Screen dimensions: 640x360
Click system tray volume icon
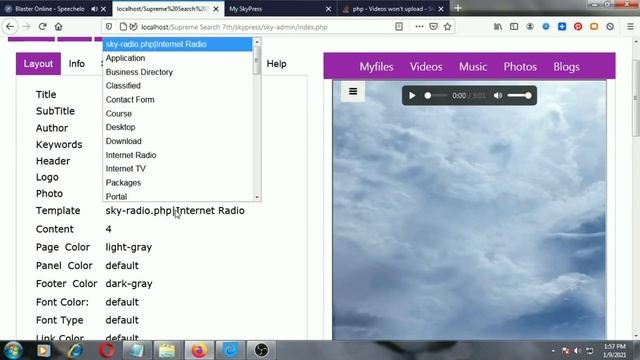(x=577, y=351)
